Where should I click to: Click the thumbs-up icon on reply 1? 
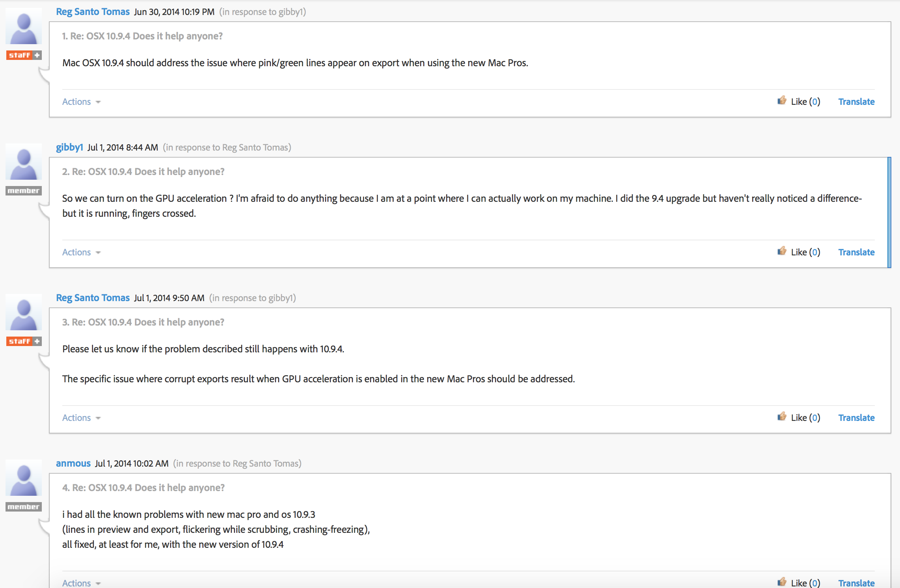781,101
